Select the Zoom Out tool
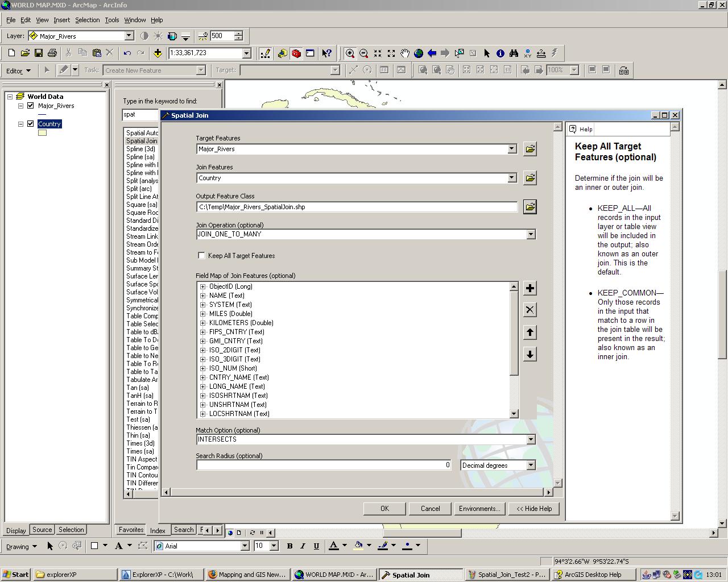The height and width of the screenshot is (582, 728). point(363,53)
